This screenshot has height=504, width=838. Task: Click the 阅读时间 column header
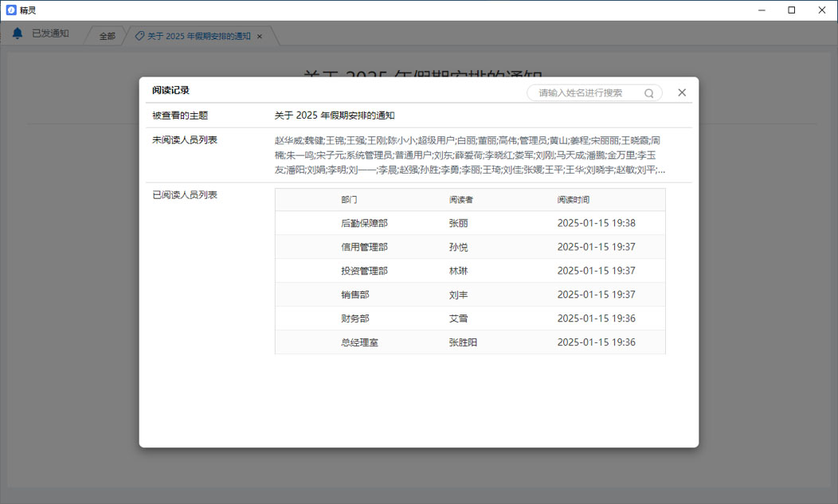pos(573,200)
